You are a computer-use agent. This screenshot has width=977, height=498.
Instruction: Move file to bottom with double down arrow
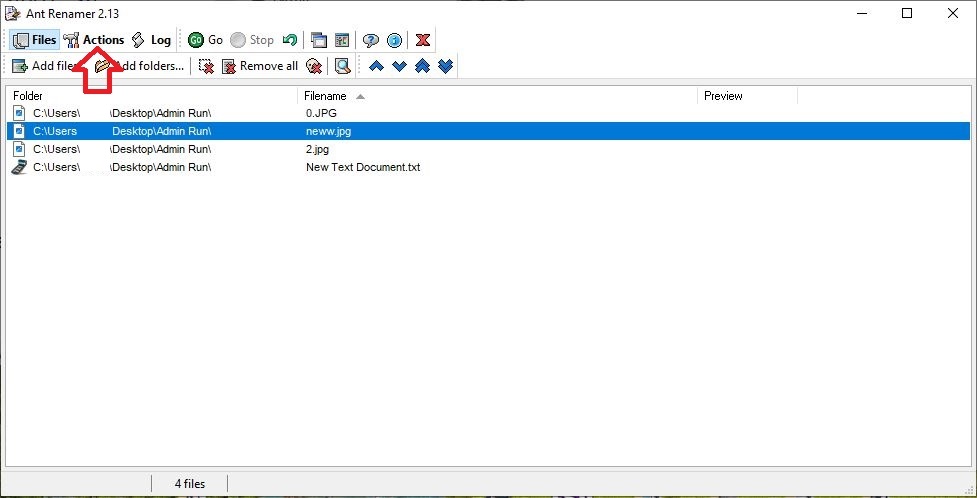pyautogui.click(x=446, y=66)
